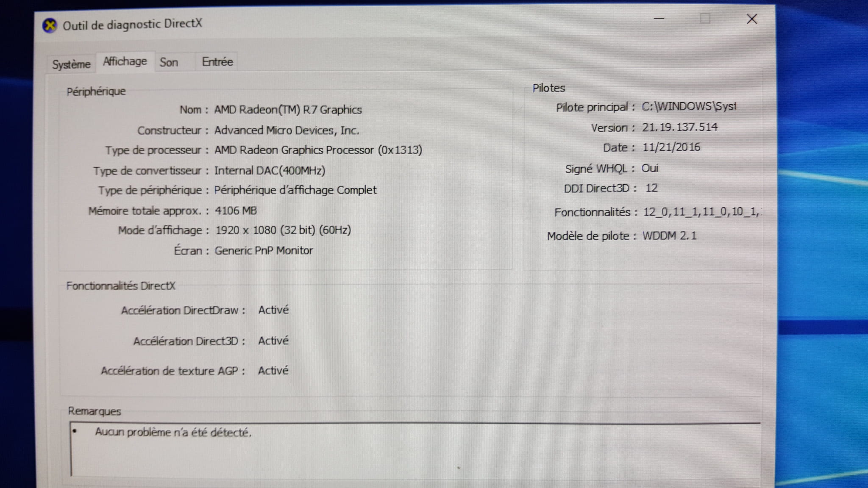Click the 'Périphérique' group heading
868x488 pixels.
click(96, 91)
